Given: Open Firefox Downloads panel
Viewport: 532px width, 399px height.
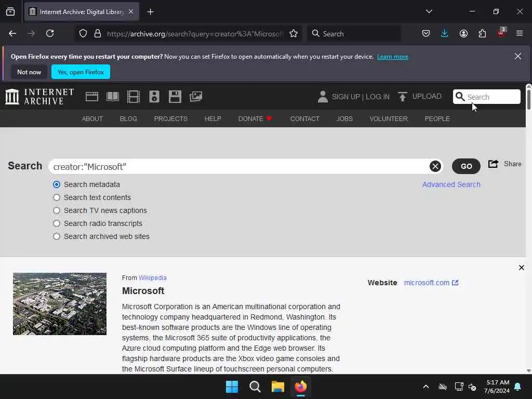Looking at the screenshot, I should [x=445, y=34].
